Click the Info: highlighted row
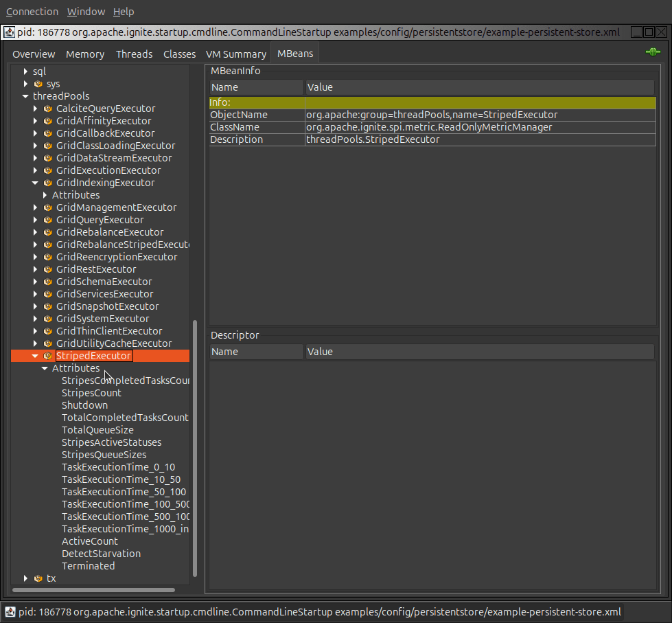This screenshot has height=623, width=672. click(x=432, y=102)
